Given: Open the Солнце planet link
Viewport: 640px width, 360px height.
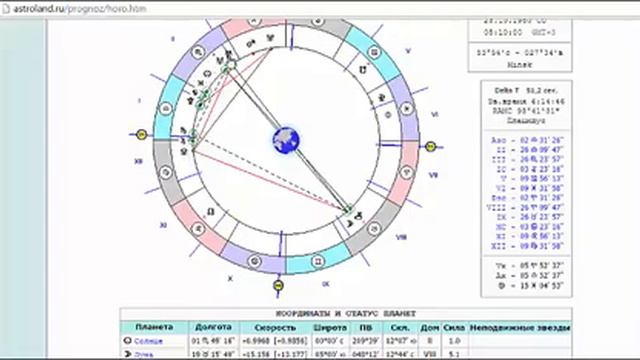Looking at the screenshot, I should pyautogui.click(x=149, y=341).
